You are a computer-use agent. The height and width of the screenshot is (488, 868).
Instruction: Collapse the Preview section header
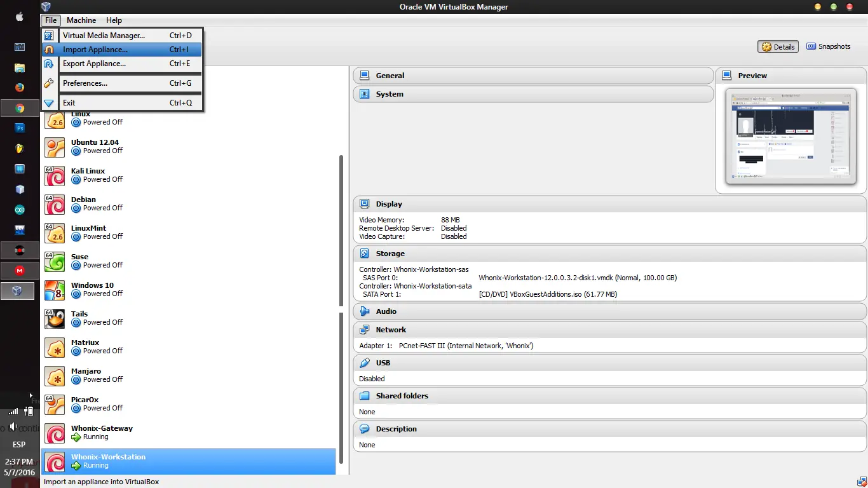coord(791,76)
